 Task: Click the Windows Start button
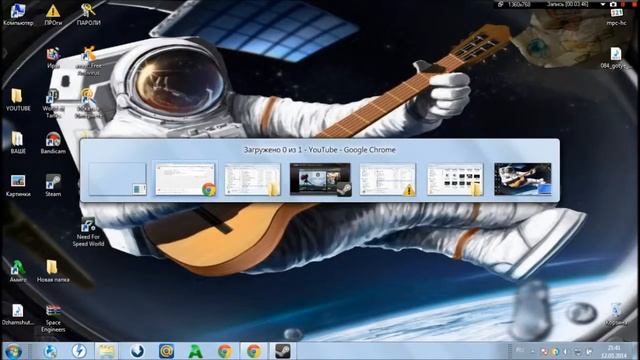tap(13, 351)
